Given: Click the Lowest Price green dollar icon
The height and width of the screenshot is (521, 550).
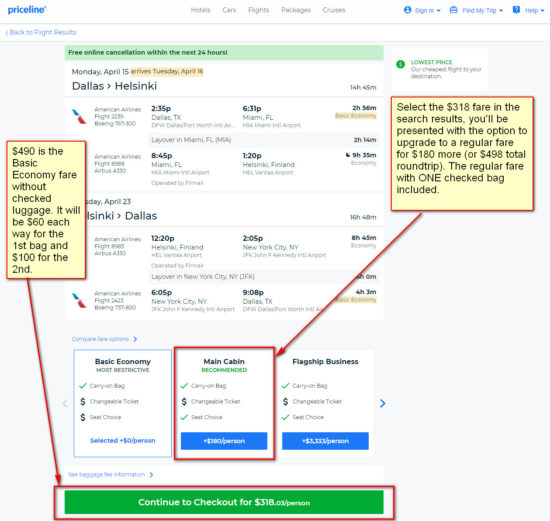Looking at the screenshot, I should [400, 64].
